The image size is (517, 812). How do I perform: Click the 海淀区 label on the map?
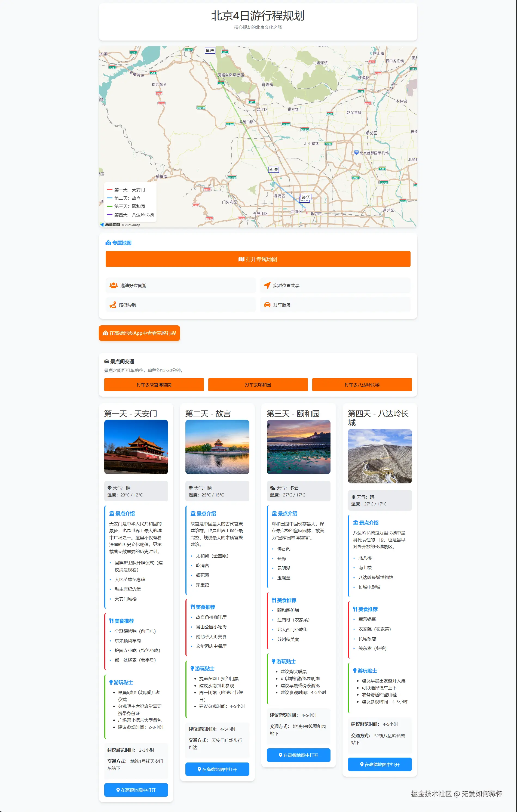279,196
